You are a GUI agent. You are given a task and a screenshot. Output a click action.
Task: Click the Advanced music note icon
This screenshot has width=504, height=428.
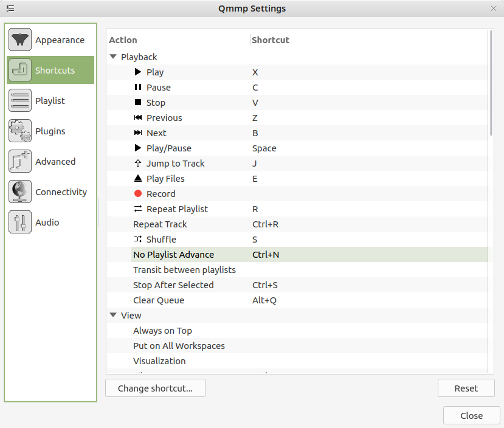pyautogui.click(x=20, y=161)
